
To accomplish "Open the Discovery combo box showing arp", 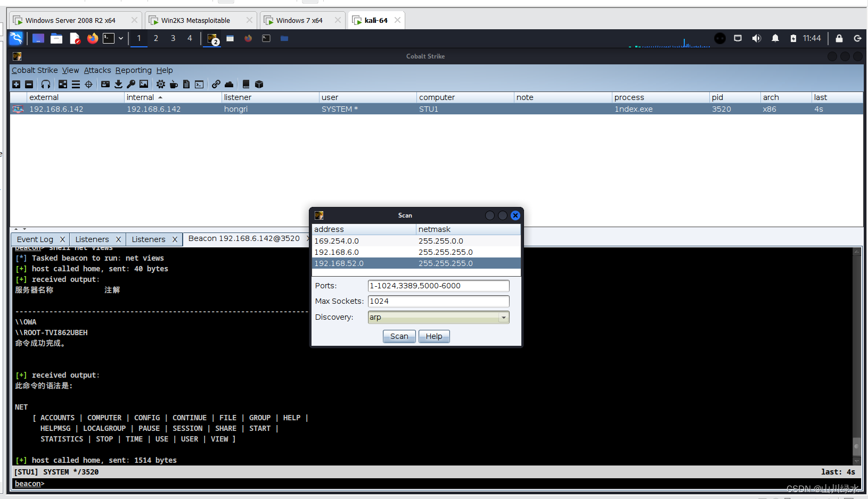I will 438,317.
